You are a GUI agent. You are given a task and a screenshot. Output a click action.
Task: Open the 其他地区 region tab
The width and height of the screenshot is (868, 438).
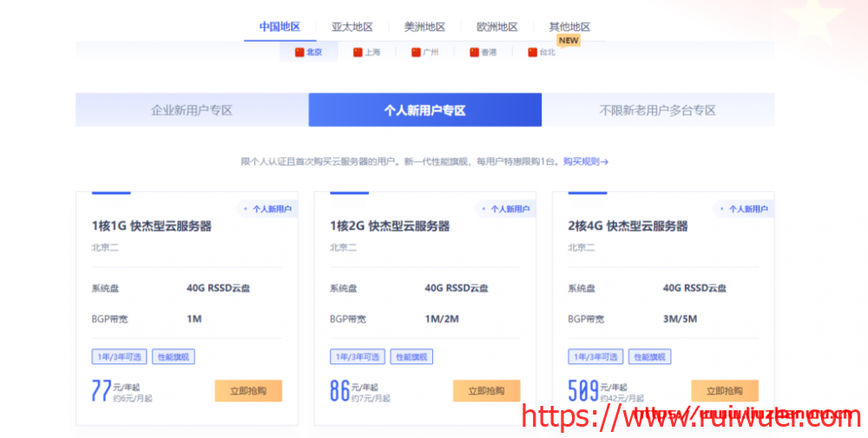click(569, 27)
